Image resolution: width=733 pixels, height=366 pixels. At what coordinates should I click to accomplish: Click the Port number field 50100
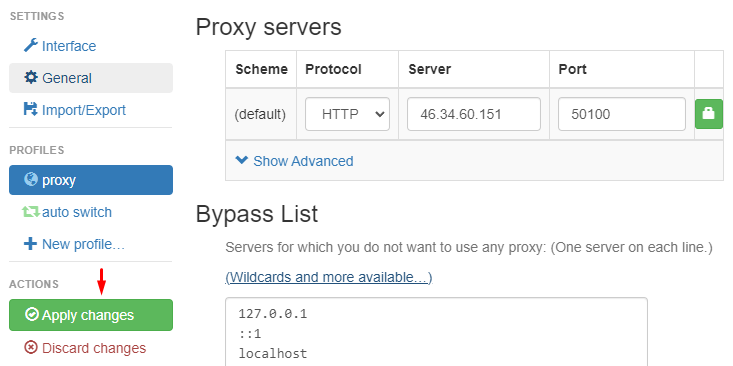click(x=622, y=114)
